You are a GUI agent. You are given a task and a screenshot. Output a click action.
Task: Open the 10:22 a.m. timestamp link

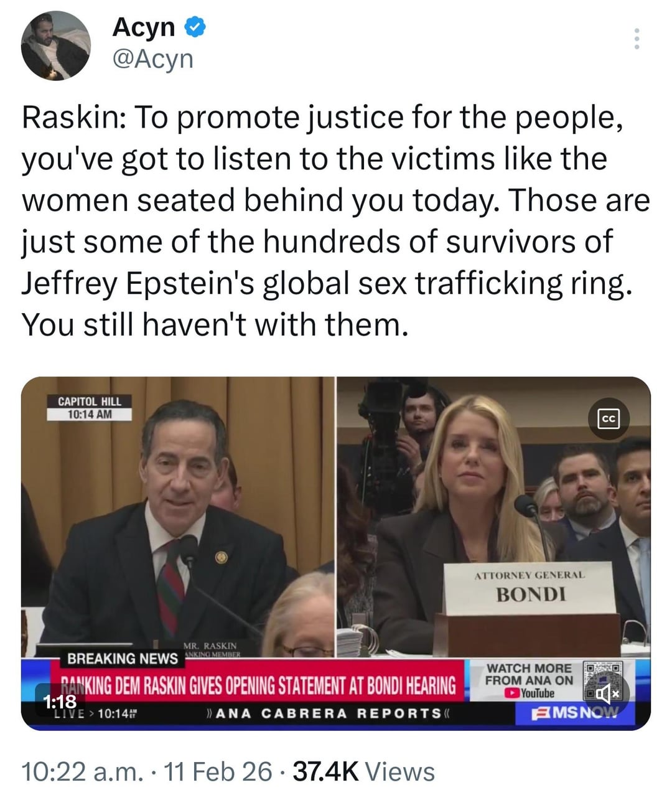[x=83, y=772]
